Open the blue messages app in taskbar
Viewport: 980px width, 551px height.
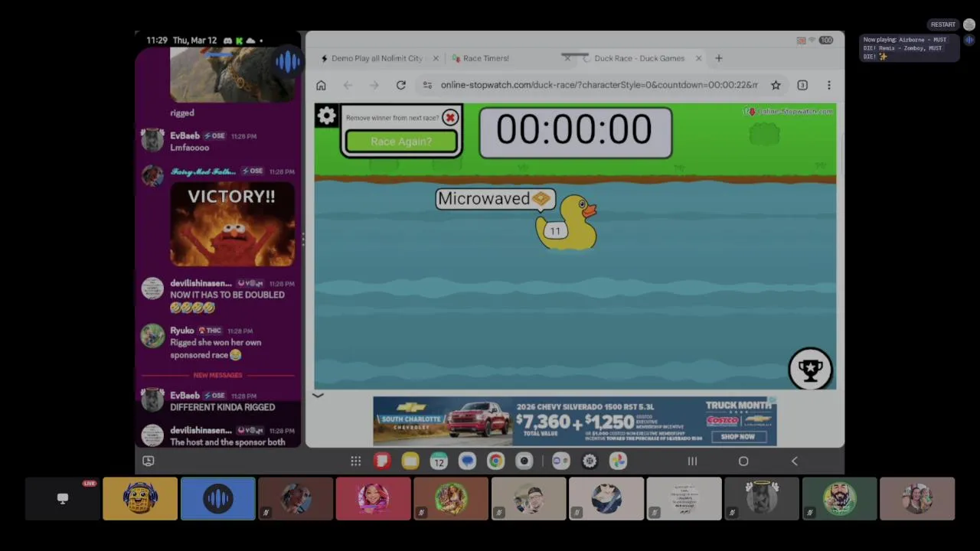click(467, 461)
